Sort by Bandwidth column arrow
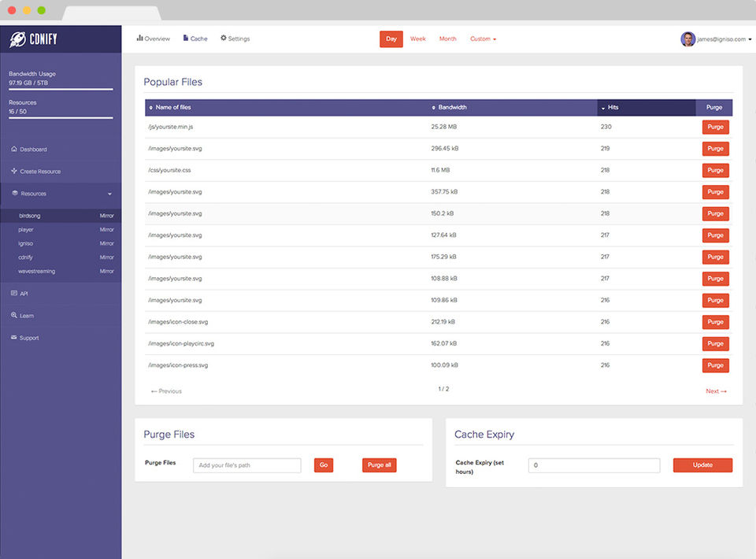 click(x=433, y=107)
